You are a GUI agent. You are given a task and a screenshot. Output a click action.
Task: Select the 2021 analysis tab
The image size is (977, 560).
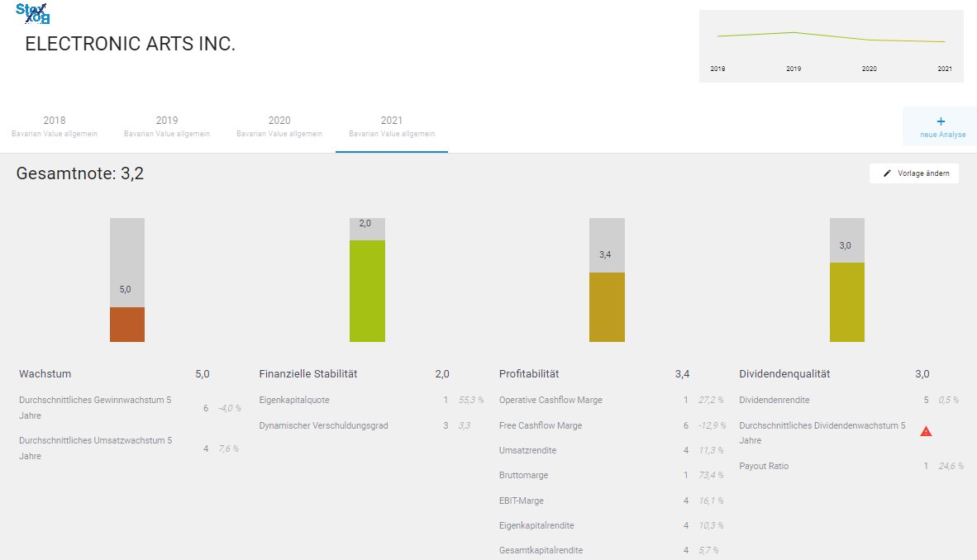pyautogui.click(x=392, y=126)
